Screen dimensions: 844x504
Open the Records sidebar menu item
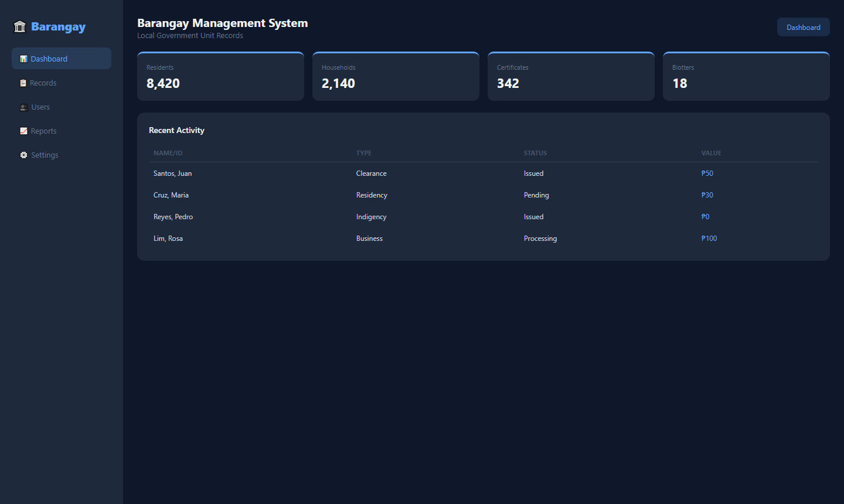pos(62,83)
